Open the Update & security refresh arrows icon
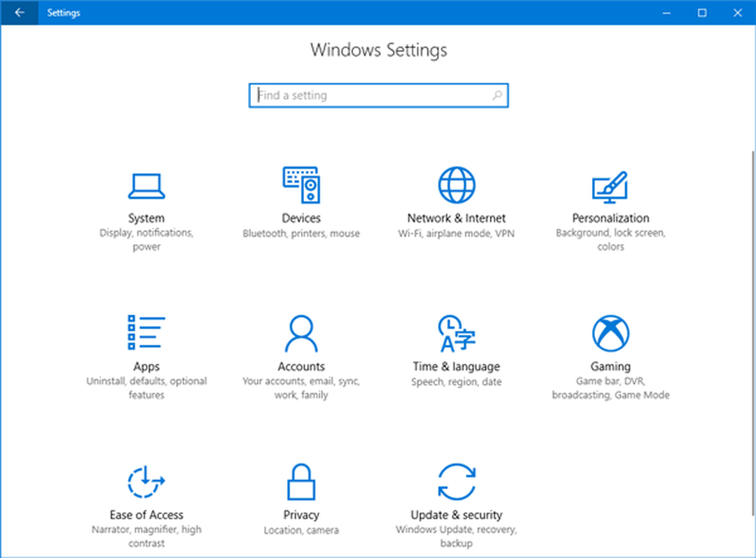 [x=457, y=482]
